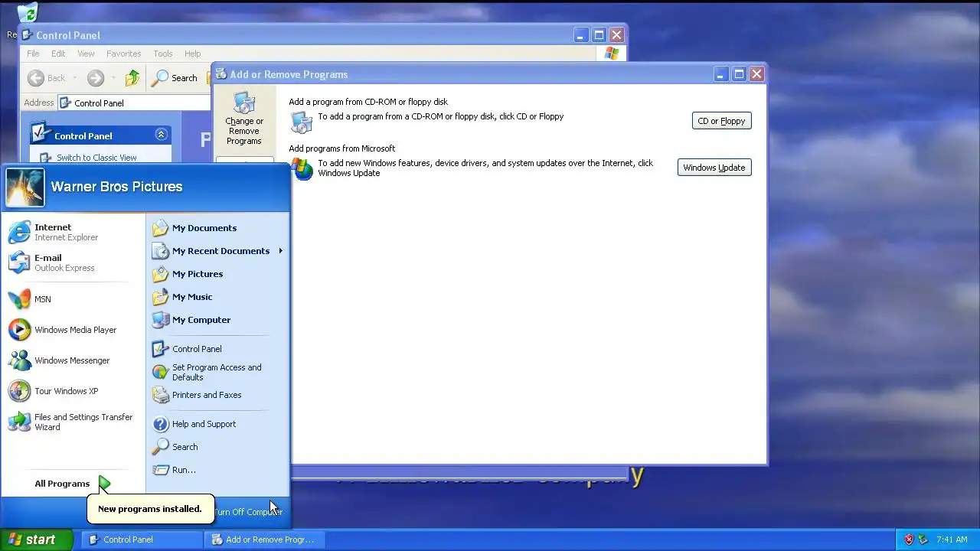The width and height of the screenshot is (980, 551).
Task: Click the CD-ROM program icon in Add programs
Action: 302,122
